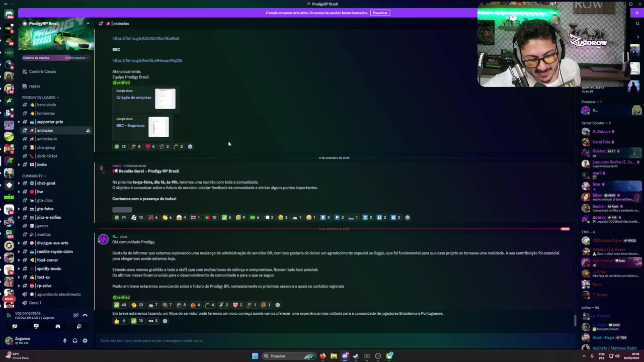Click the chat scrollbar thumb
Screen dimensions: 644x362
click(x=576, y=320)
